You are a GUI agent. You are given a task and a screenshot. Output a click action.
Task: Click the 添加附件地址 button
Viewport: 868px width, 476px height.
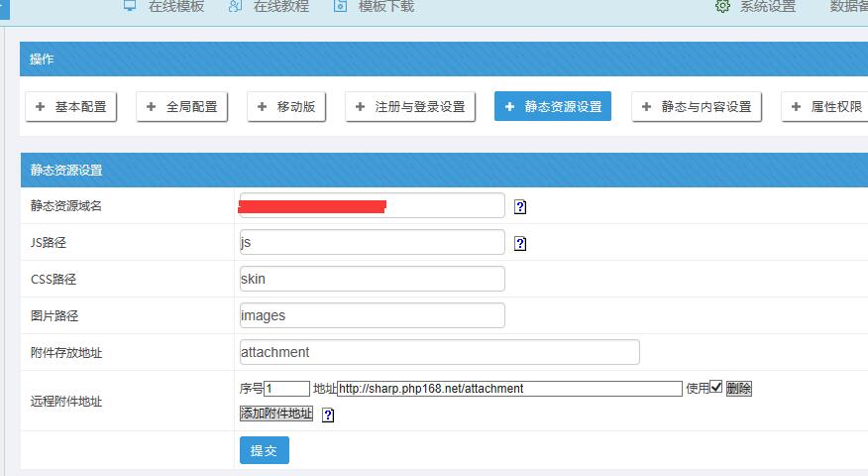point(276,414)
